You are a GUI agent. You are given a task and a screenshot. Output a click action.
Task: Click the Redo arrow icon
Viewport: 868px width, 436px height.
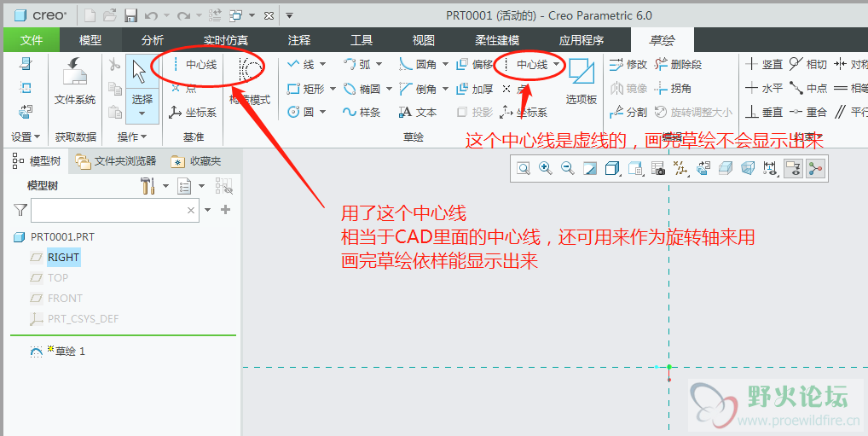click(x=183, y=16)
